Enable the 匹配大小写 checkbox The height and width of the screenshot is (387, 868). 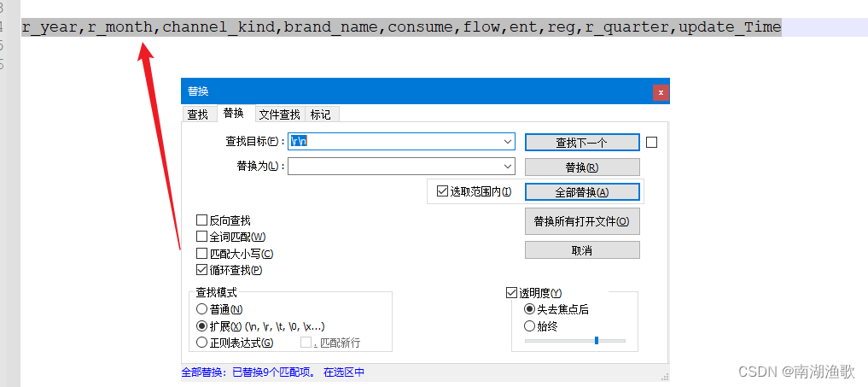(x=202, y=254)
